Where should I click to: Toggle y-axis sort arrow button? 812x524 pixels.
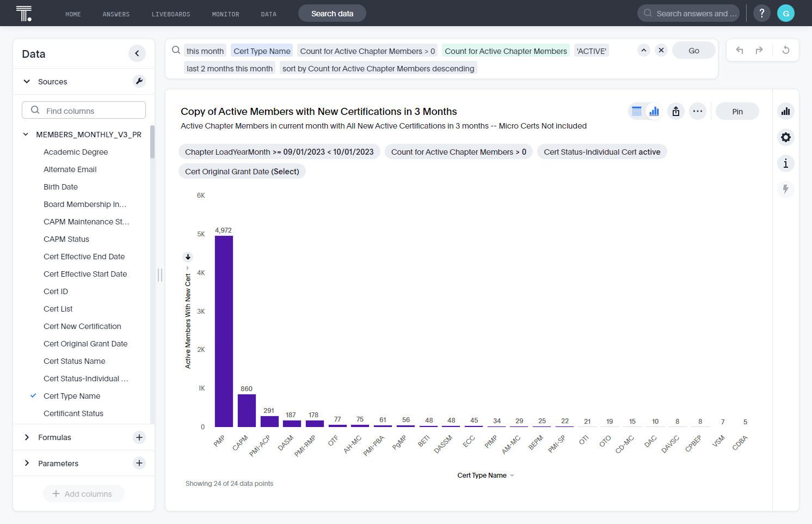coord(188,257)
